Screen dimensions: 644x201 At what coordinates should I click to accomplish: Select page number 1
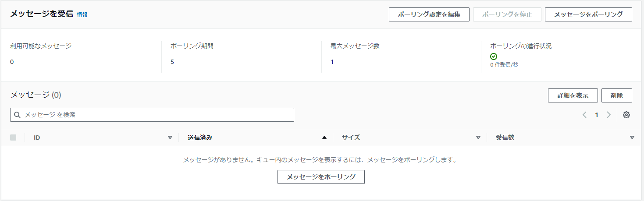pos(597,115)
